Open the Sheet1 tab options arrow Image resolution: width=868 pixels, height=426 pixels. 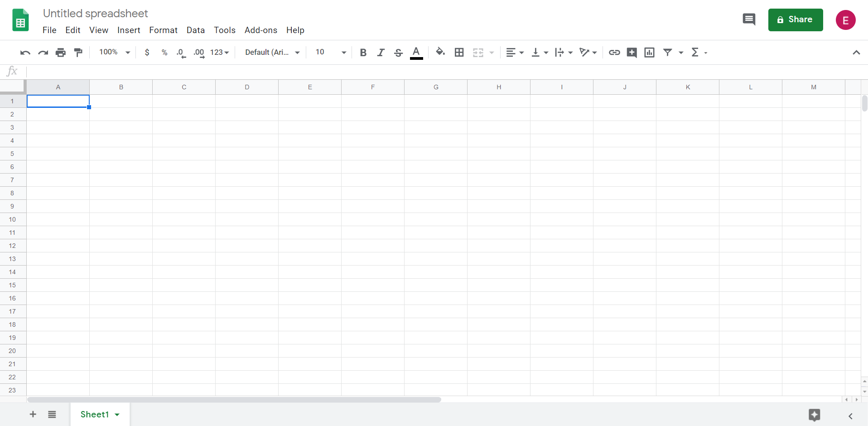click(117, 415)
